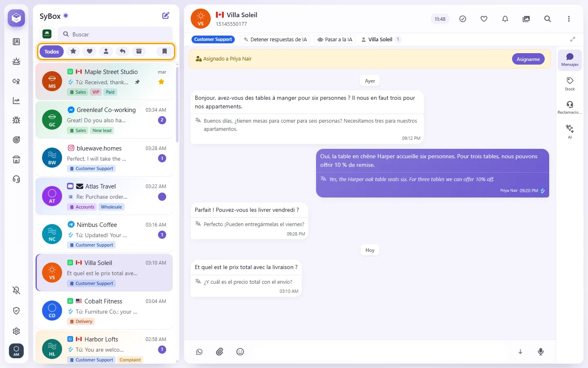Open the emoji picker
The image size is (588, 368).
tap(240, 352)
